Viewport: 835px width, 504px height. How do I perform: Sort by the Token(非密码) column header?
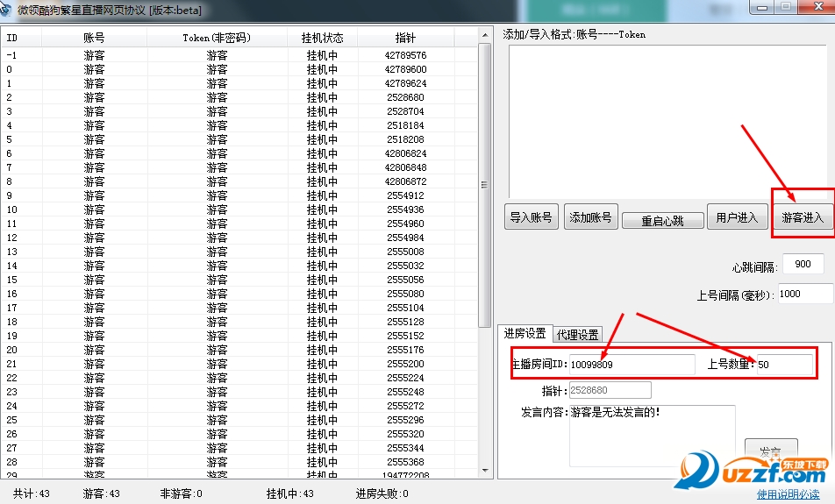217,39
